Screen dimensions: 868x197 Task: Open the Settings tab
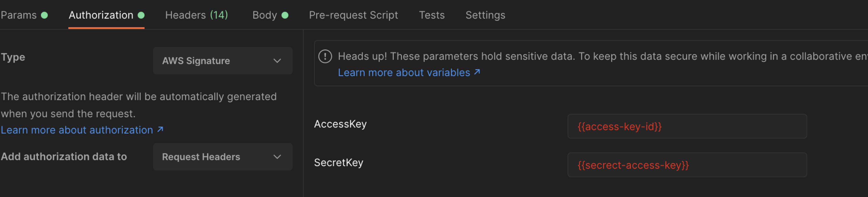click(x=485, y=15)
